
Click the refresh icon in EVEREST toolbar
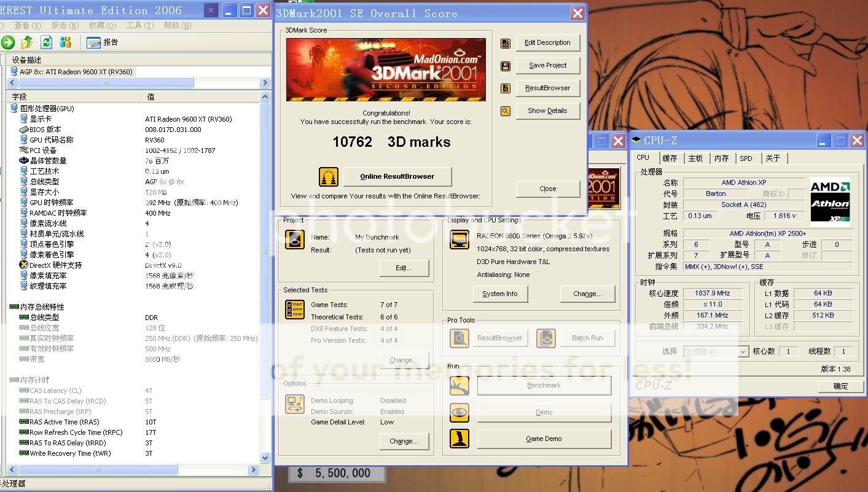[x=47, y=42]
